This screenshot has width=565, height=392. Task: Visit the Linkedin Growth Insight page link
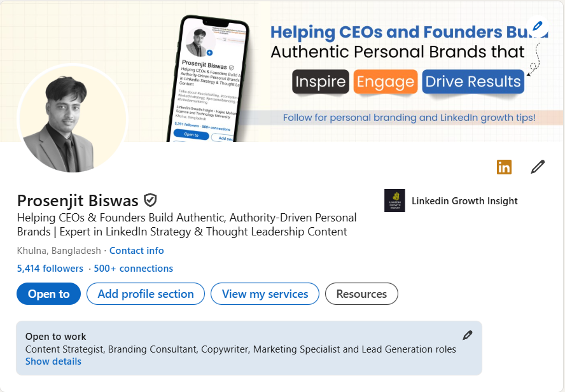[x=464, y=200]
